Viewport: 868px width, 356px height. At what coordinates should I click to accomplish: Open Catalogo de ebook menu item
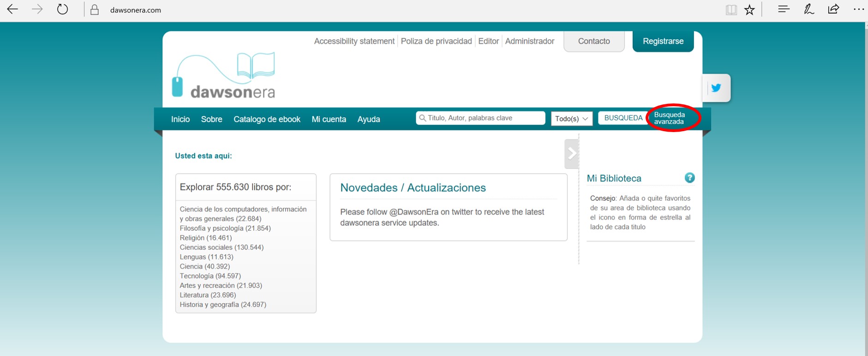(x=267, y=119)
